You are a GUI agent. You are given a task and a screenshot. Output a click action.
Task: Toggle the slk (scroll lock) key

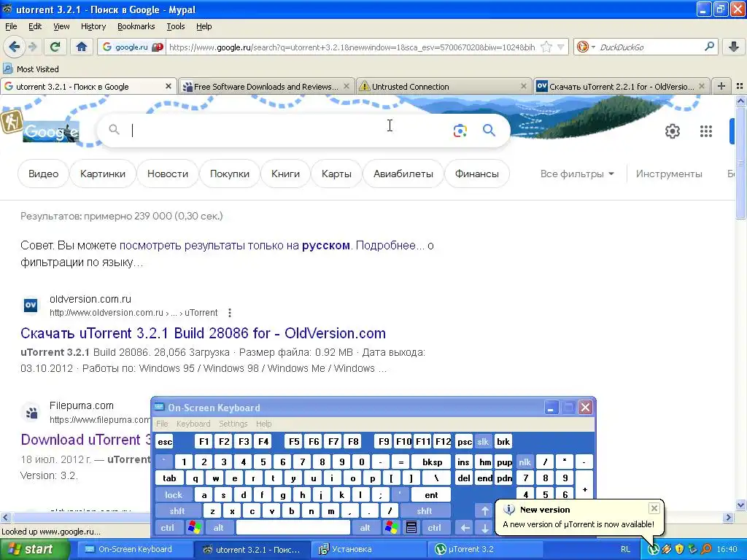pos(483,441)
